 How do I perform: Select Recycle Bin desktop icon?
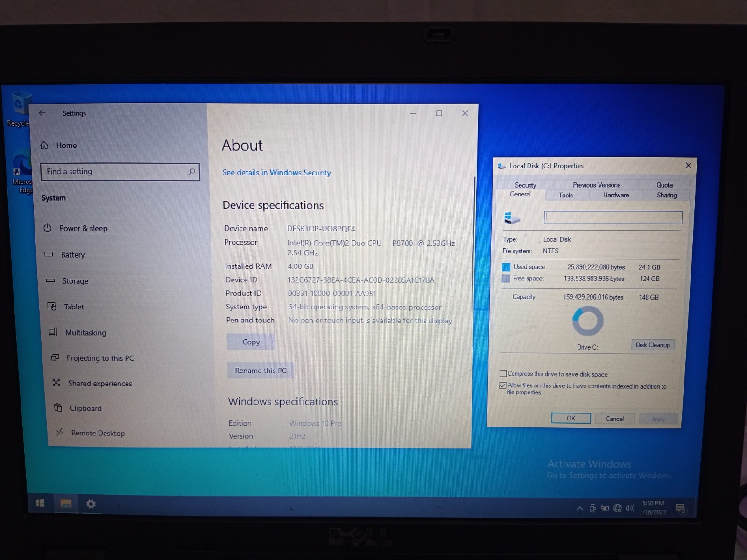click(19, 110)
